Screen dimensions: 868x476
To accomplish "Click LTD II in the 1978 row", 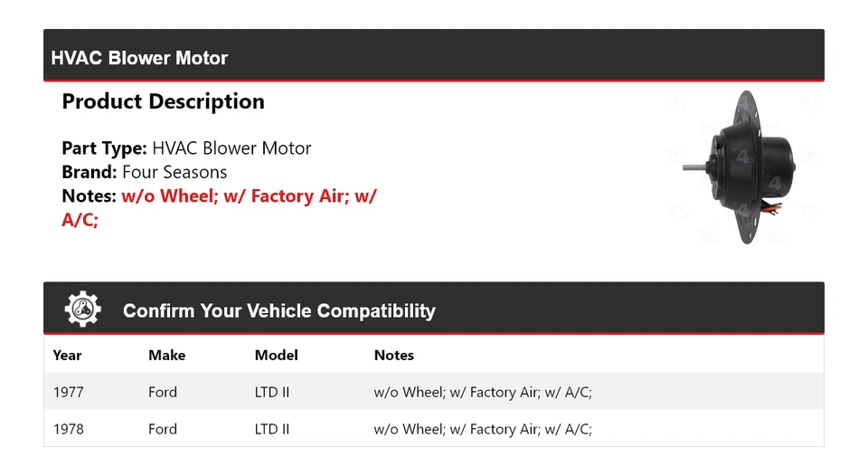I will [272, 429].
